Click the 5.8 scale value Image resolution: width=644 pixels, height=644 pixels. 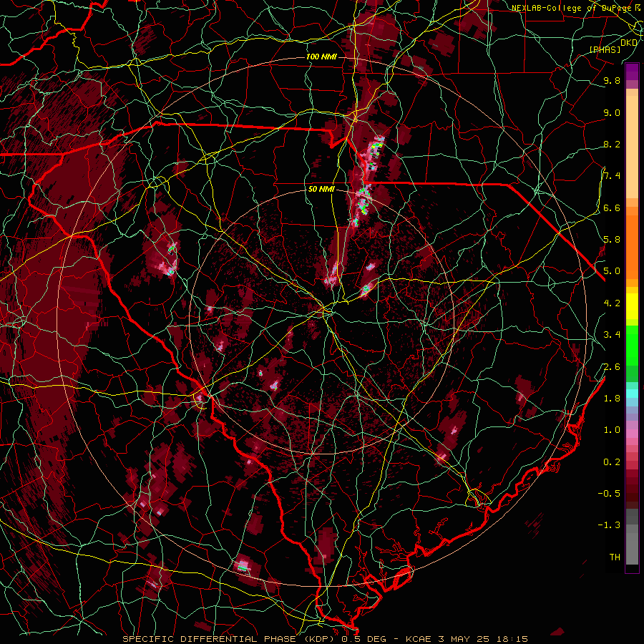[612, 239]
